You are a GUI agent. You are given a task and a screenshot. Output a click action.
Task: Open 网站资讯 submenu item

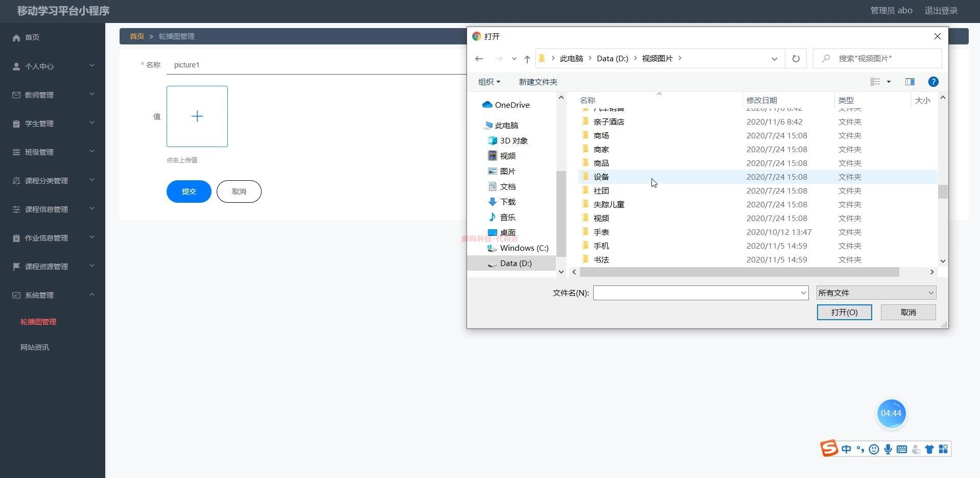pyautogui.click(x=35, y=347)
